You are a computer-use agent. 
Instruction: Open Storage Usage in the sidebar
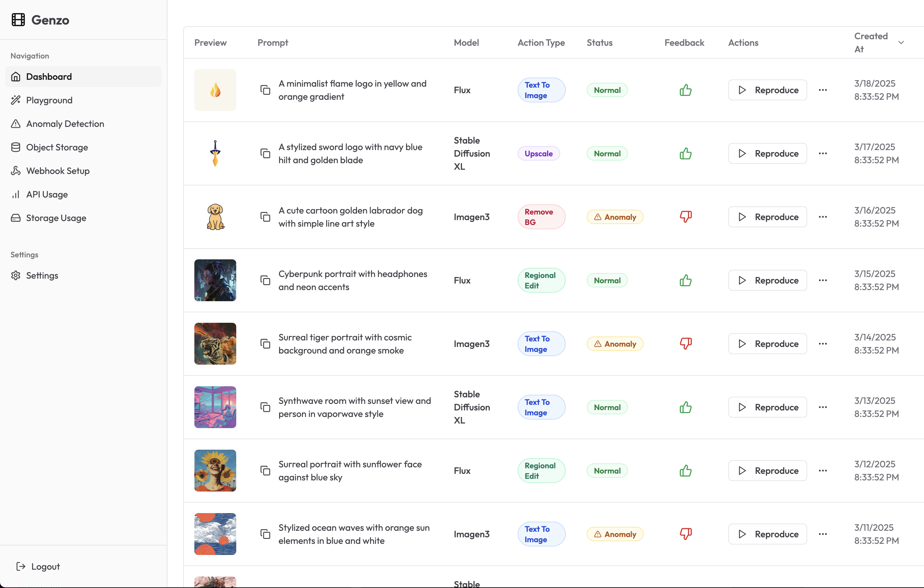[83, 218]
